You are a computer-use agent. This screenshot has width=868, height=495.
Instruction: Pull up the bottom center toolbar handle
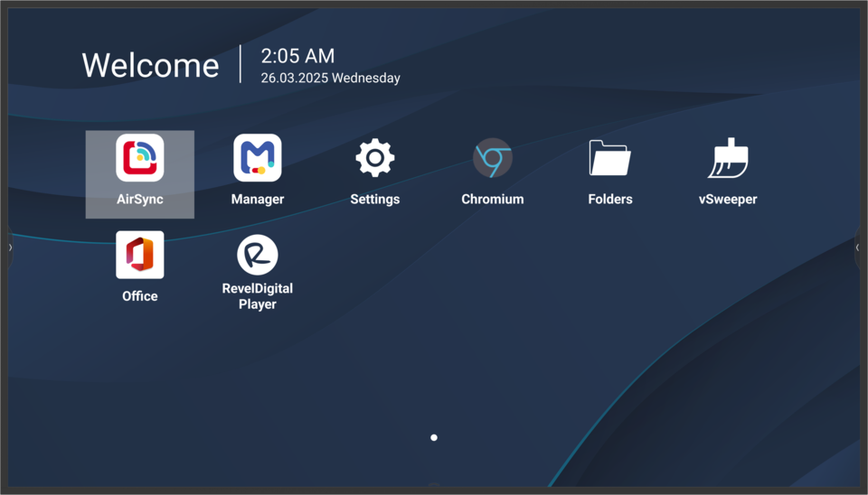[434, 486]
